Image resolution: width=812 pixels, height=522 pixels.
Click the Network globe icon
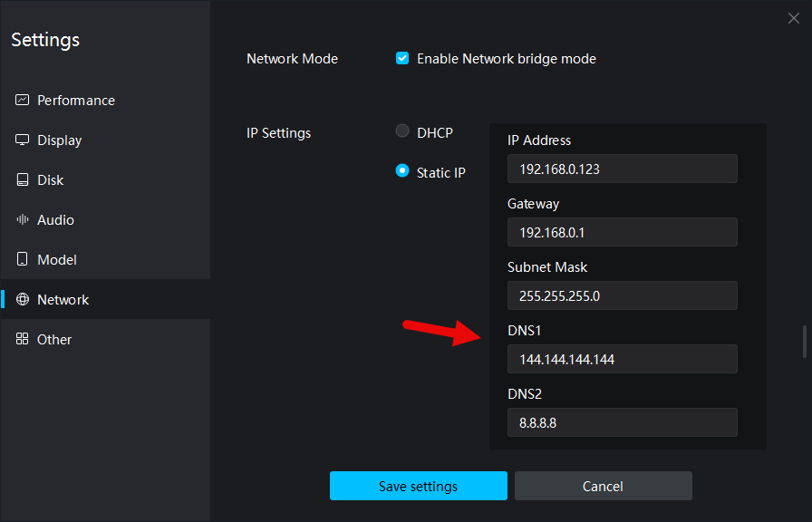tap(23, 299)
